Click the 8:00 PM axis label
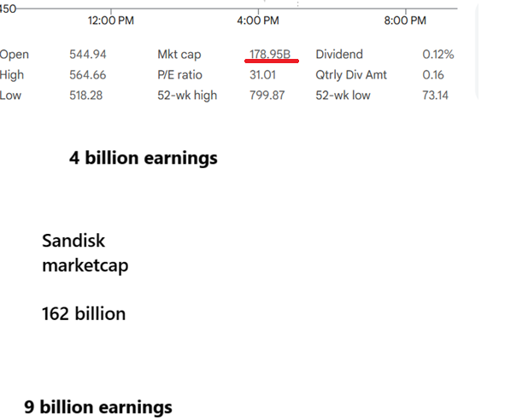Image resolution: width=505 pixels, height=420 pixels. [x=405, y=20]
